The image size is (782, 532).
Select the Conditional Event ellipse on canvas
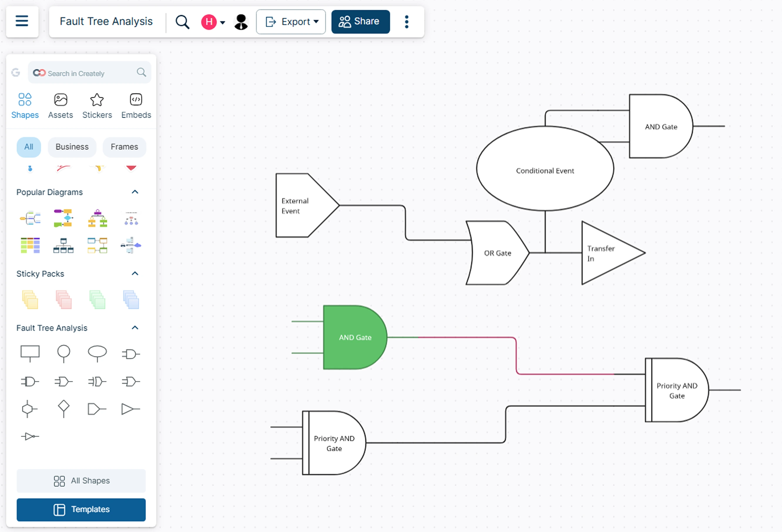click(545, 169)
